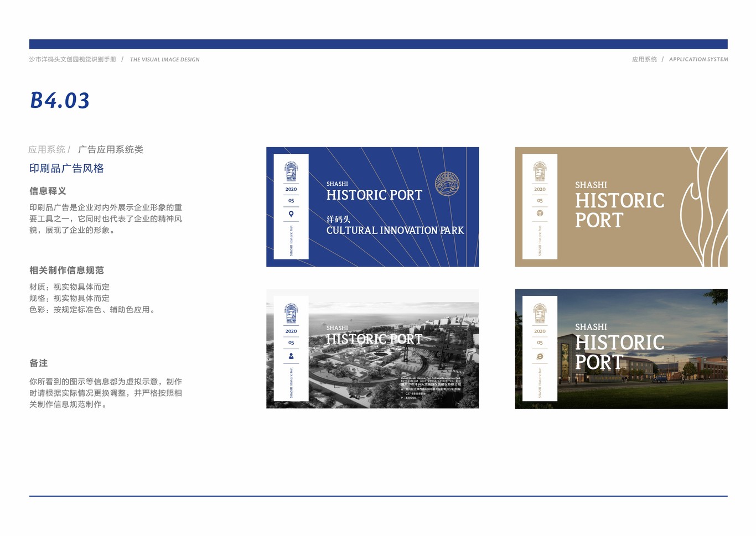Click the globe icon on tan card
756x536 pixels.
[x=540, y=214]
